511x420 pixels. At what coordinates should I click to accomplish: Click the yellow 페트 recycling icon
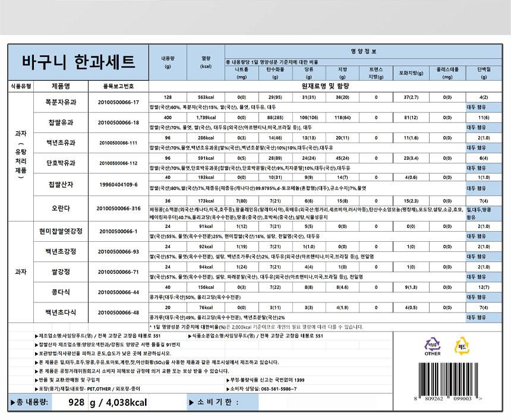click(462, 345)
